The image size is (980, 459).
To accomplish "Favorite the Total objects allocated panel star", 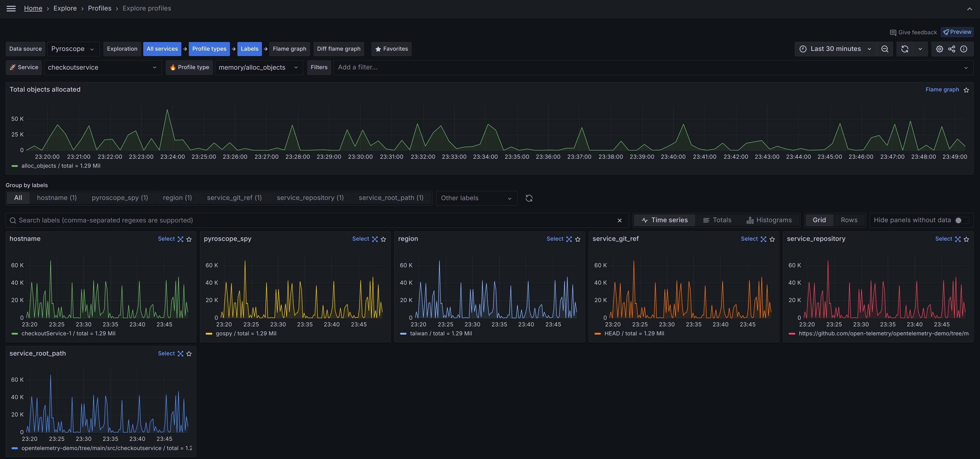I will pos(966,90).
